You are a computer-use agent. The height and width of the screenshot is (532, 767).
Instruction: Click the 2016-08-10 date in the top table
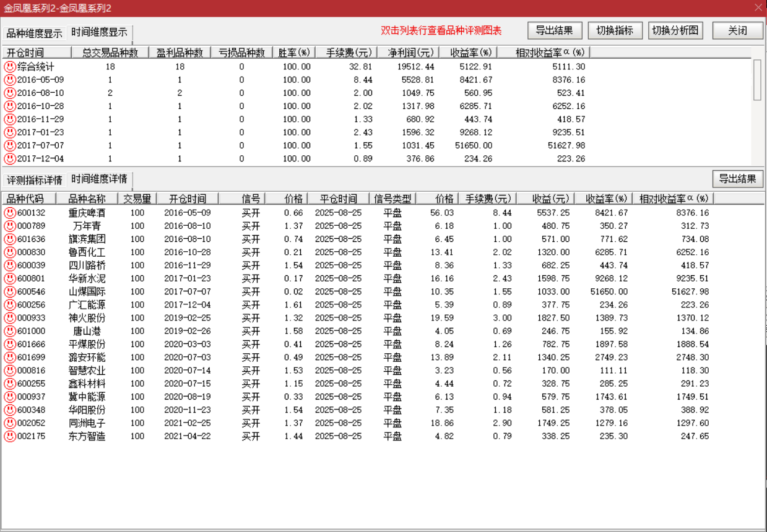tap(40, 93)
